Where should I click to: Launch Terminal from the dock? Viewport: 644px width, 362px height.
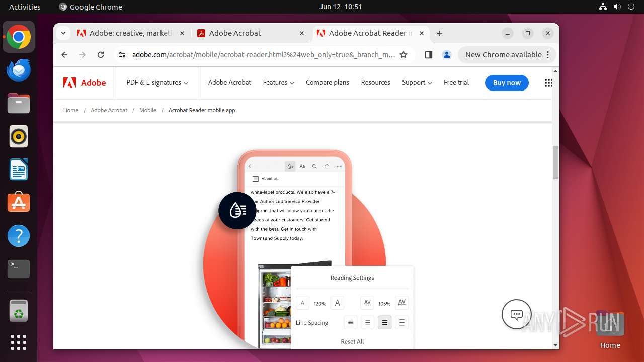pyautogui.click(x=19, y=269)
